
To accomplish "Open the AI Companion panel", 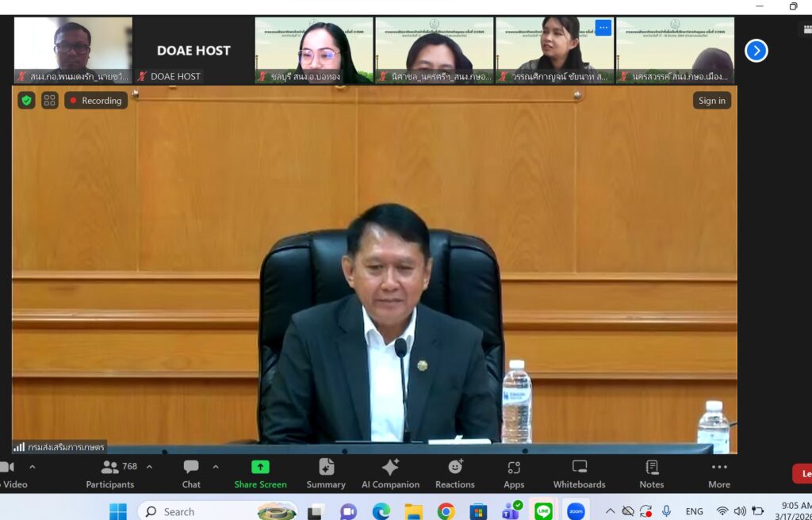I will tap(390, 474).
